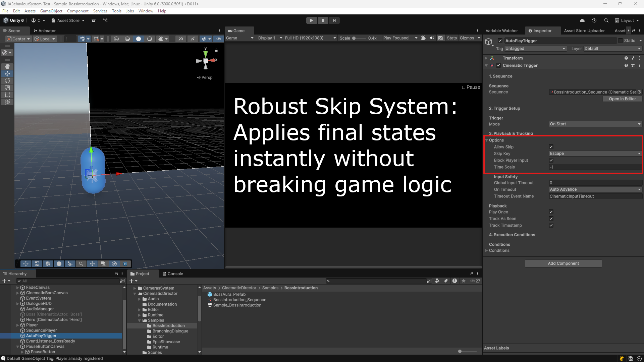
Task: Open Cinematic Trigger help icon
Action: pyautogui.click(x=626, y=65)
